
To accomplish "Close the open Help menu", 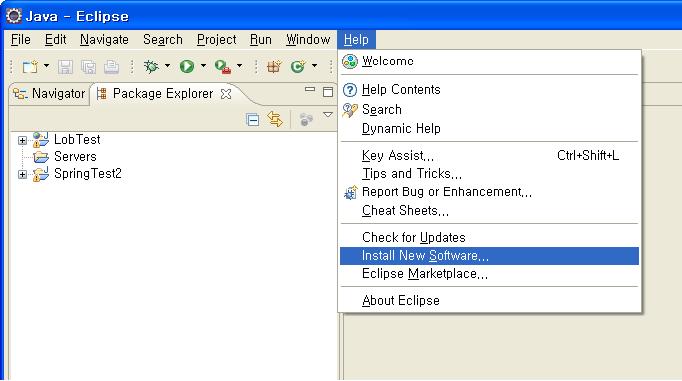I will click(356, 40).
